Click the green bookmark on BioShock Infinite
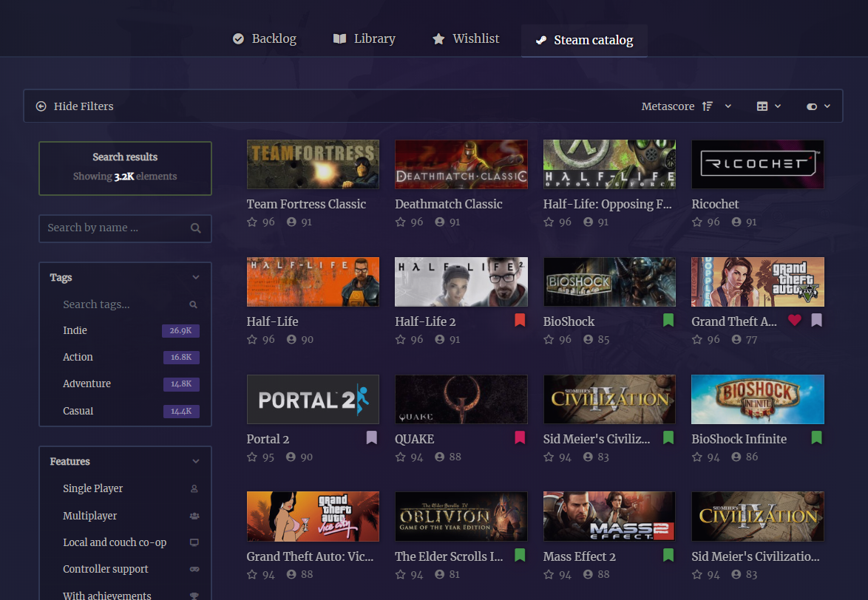 coord(816,437)
